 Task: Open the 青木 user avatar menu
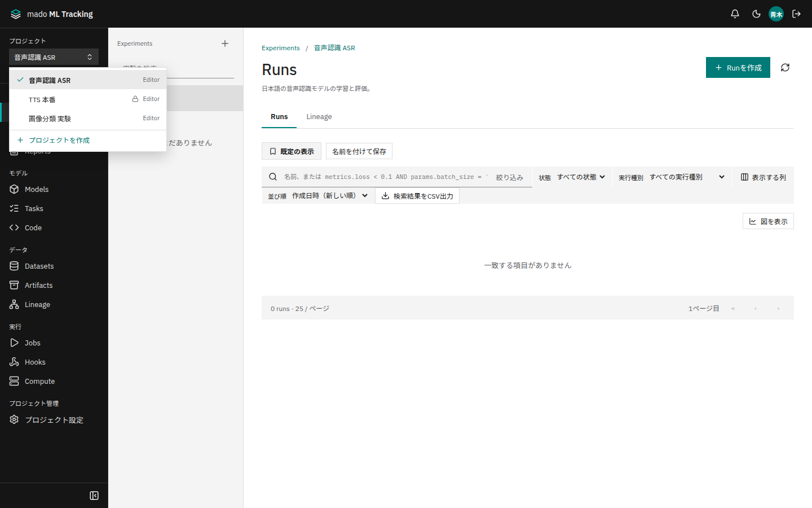click(776, 14)
